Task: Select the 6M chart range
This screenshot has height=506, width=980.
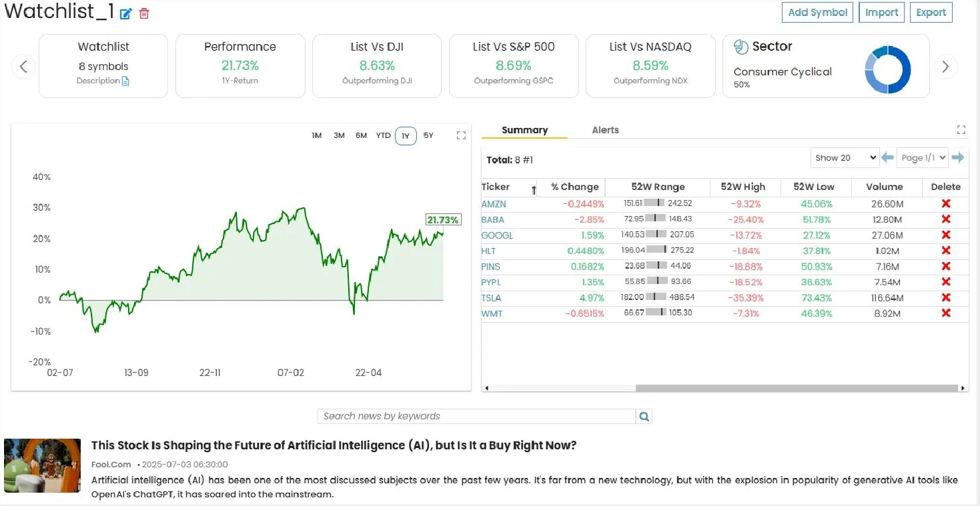Action: point(361,135)
